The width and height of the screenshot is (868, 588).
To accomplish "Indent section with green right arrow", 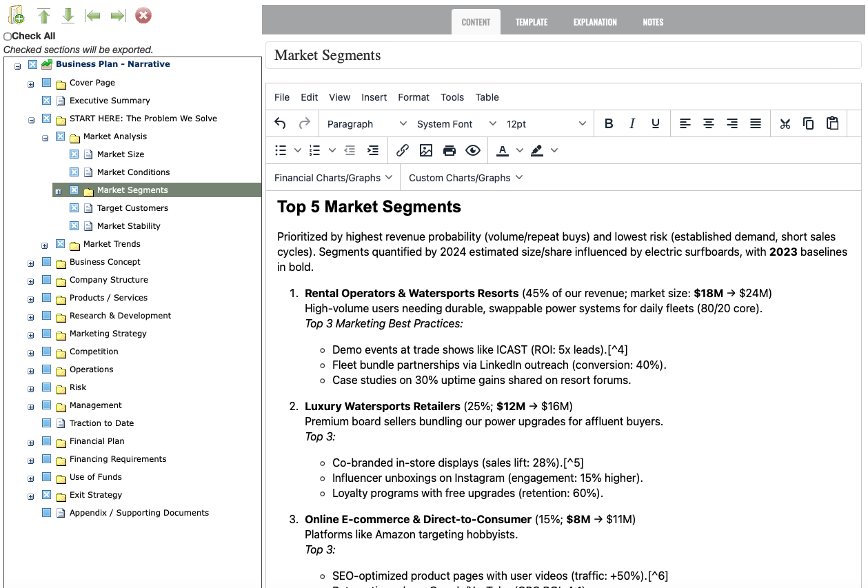I will (118, 16).
